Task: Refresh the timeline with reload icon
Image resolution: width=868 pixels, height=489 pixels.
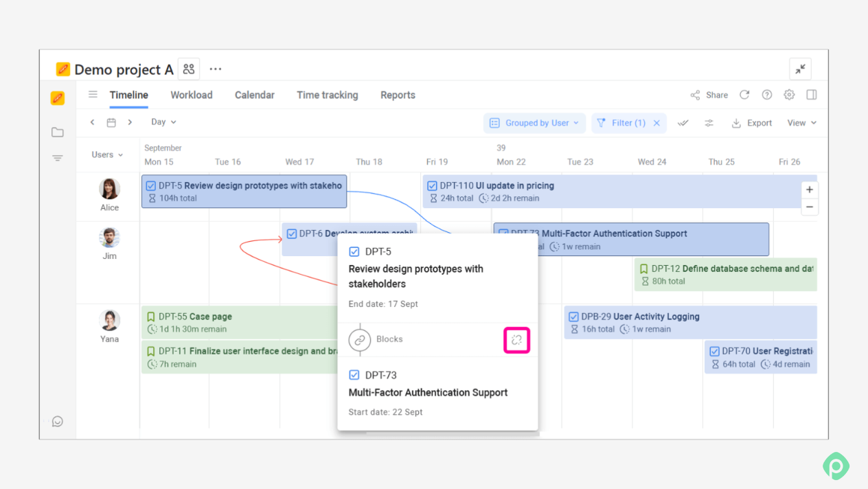Action: [x=744, y=95]
